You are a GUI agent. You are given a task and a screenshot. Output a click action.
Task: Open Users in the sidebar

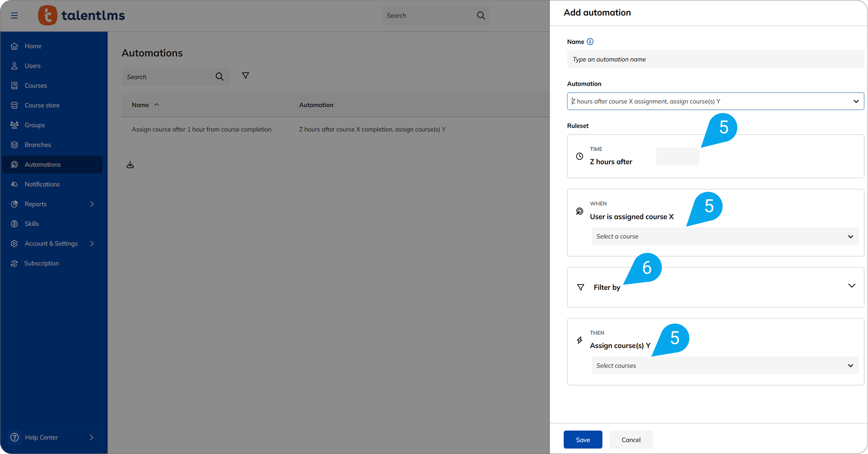[x=32, y=66]
